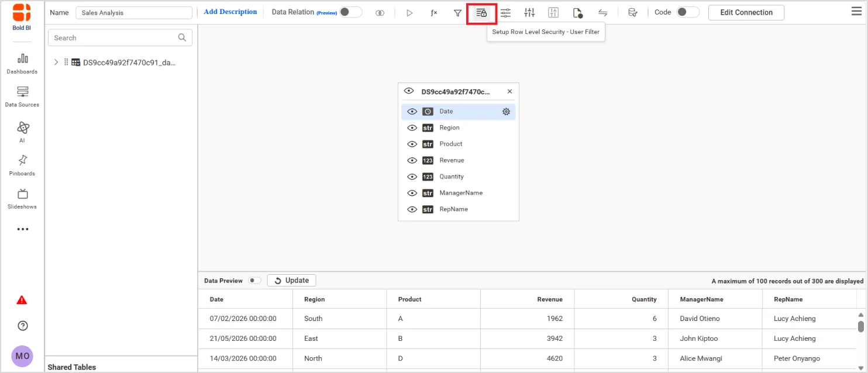This screenshot has height=373, width=868.
Task: Click the Update button
Action: [292, 281]
